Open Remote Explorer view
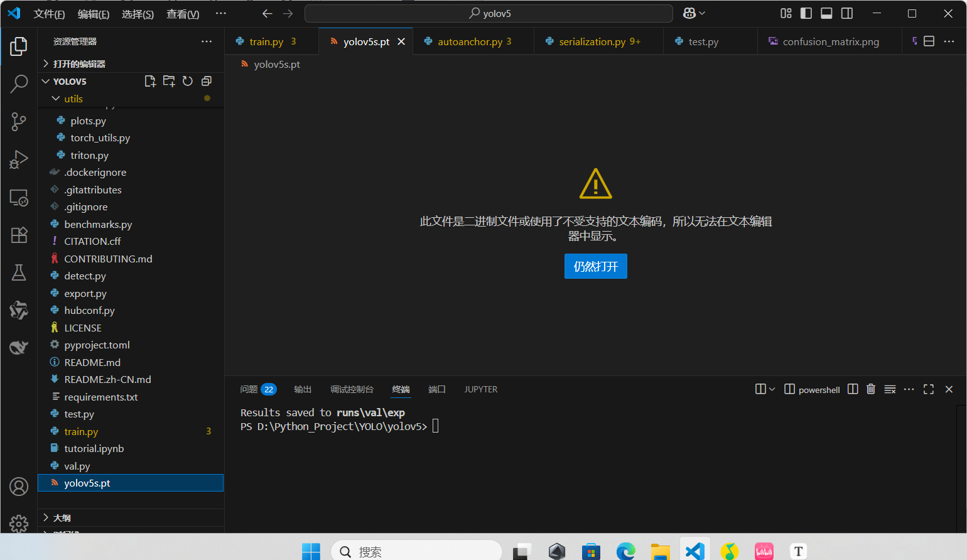 tap(19, 198)
